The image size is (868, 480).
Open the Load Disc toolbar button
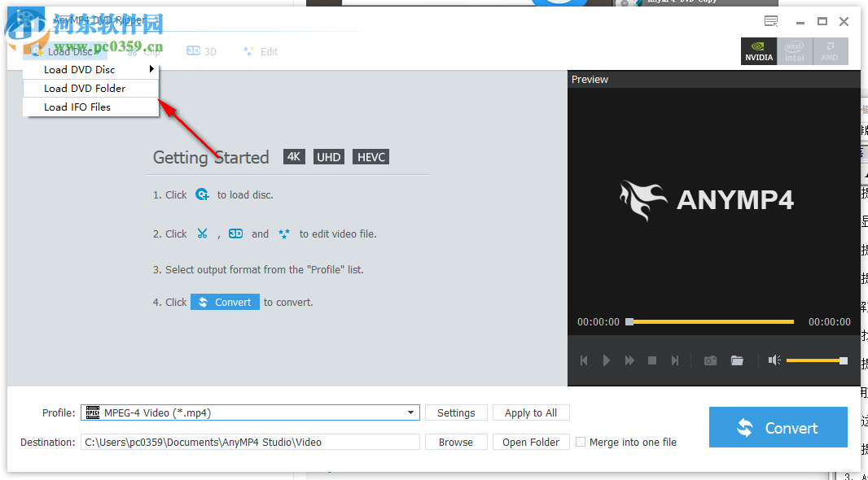tap(65, 51)
